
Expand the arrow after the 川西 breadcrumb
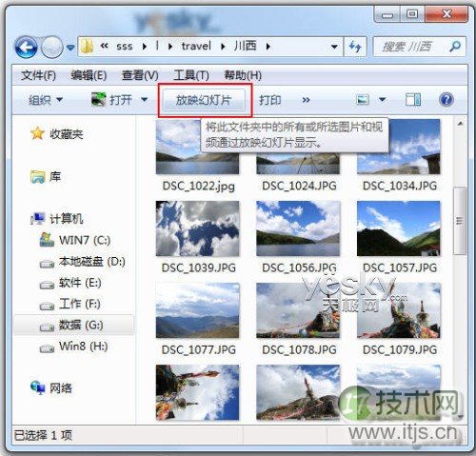pos(268,47)
